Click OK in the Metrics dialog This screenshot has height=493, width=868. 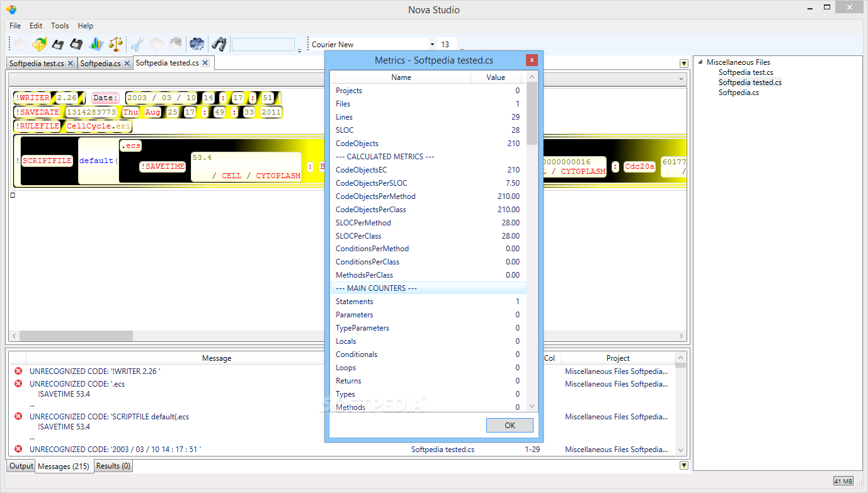[510, 426]
